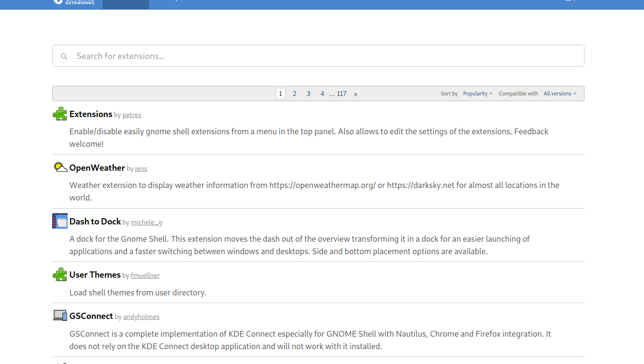Click the "Load shell themes from user directory." text
Image resolution: width=644 pixels, height=364 pixels.
pyautogui.click(x=138, y=292)
